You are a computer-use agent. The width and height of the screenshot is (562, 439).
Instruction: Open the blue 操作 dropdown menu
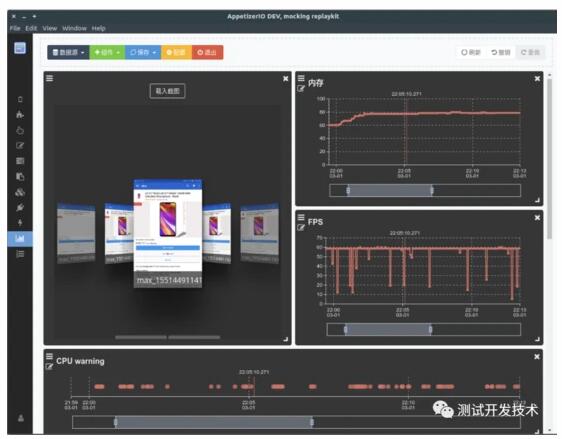pos(143,52)
